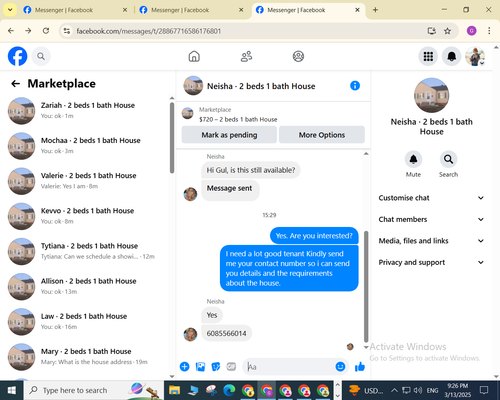Image resolution: width=500 pixels, height=400 pixels.
Task: Open a new browser tab
Action: 375,10
